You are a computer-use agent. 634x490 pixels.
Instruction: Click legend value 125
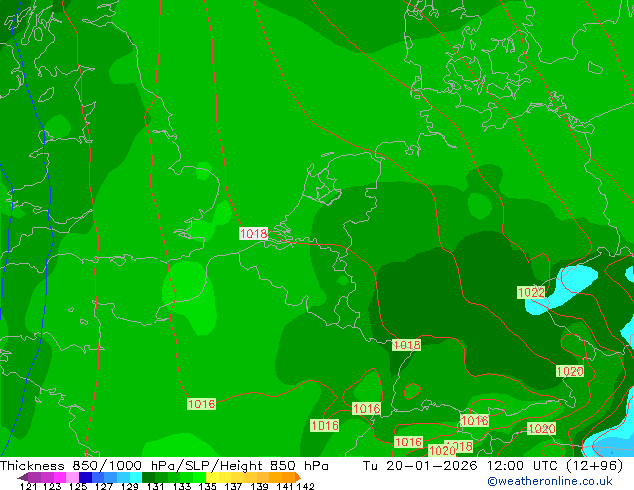[78, 486]
